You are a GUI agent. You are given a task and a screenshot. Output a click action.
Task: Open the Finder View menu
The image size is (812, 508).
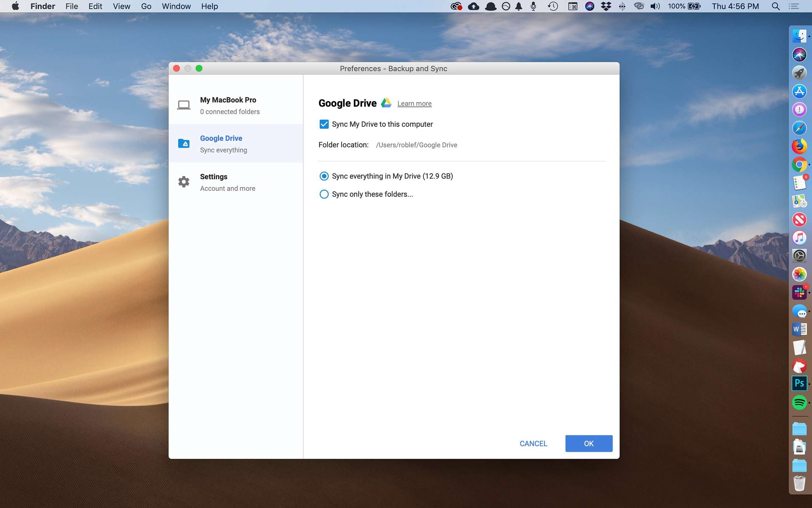click(121, 6)
